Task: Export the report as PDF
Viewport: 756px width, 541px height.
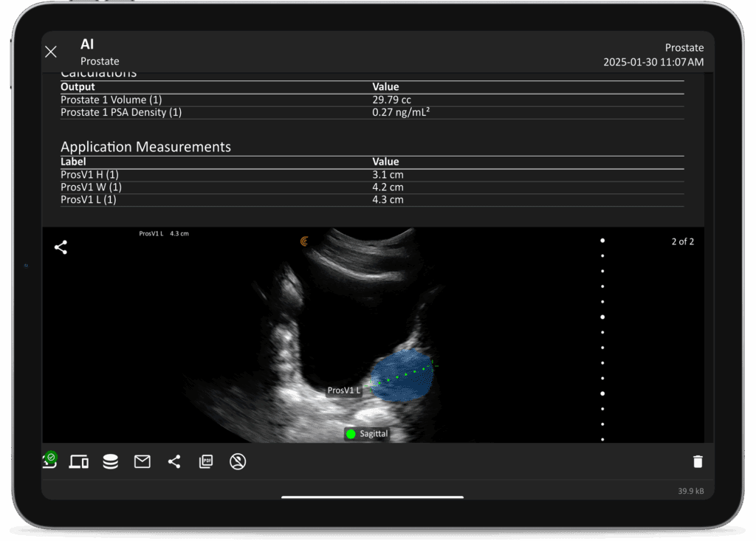Action: [x=206, y=462]
